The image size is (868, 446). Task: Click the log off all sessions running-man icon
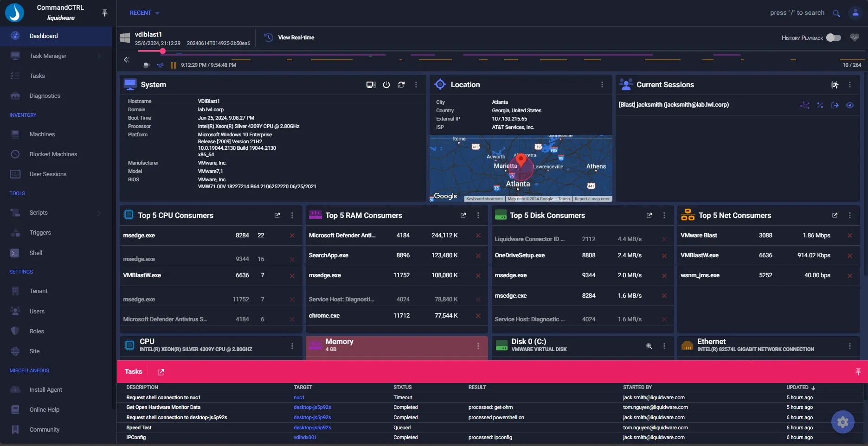click(x=835, y=85)
